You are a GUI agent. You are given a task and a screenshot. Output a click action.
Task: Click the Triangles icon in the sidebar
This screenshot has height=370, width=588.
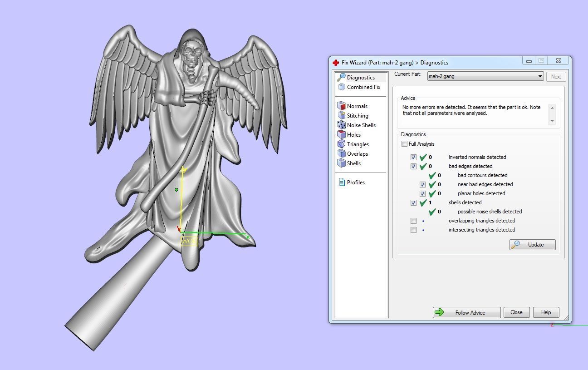point(341,144)
